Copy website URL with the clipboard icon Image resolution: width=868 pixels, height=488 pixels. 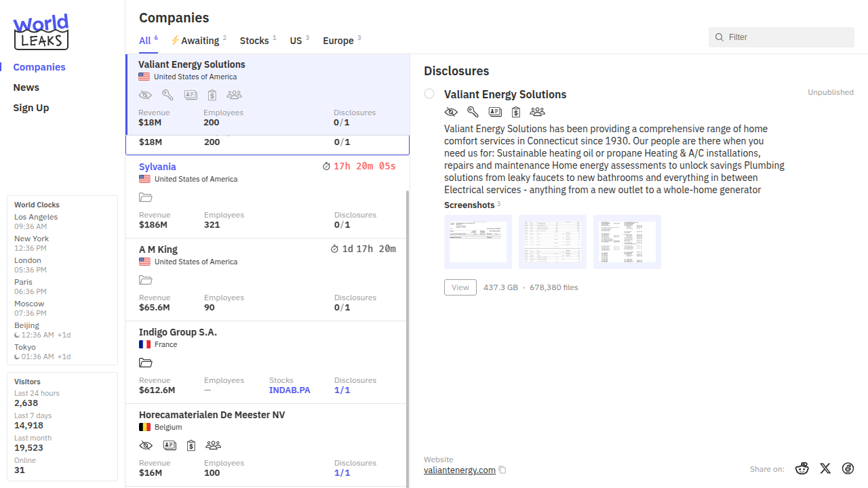coord(502,470)
